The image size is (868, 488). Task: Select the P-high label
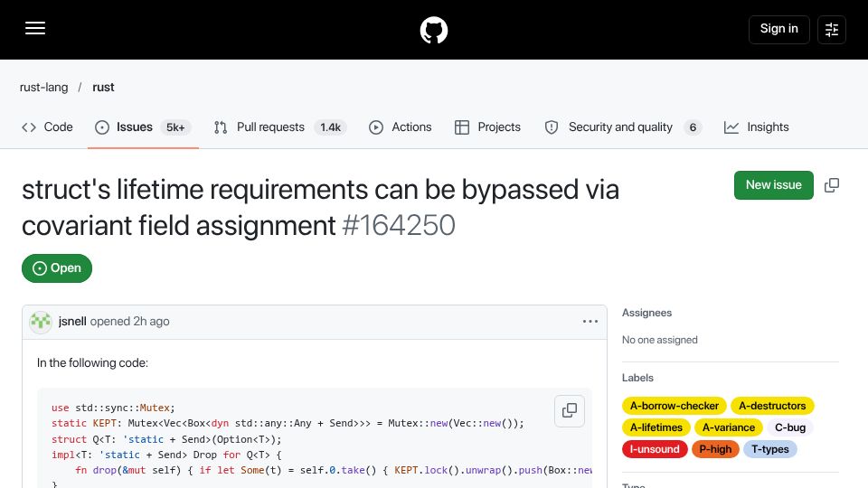pyautogui.click(x=715, y=449)
